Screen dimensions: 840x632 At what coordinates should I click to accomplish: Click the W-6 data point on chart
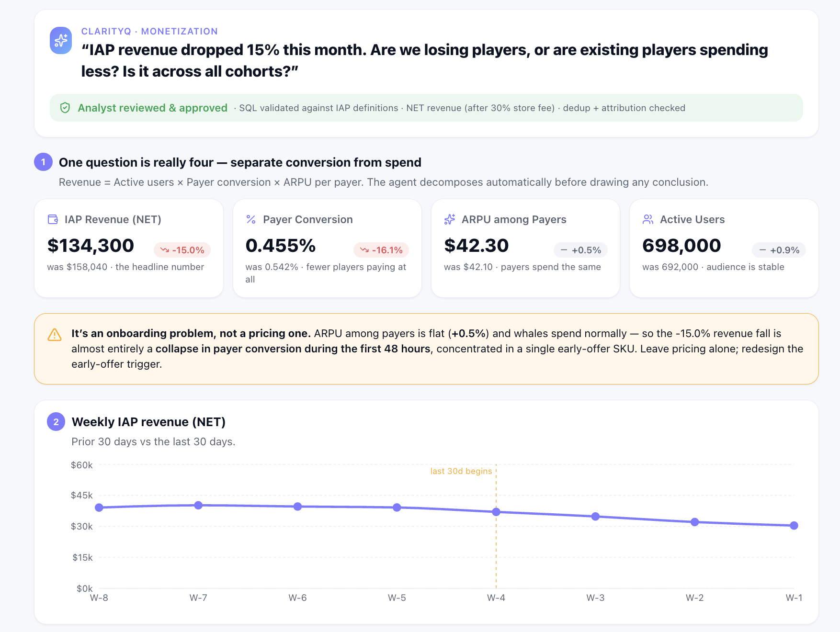pyautogui.click(x=297, y=507)
